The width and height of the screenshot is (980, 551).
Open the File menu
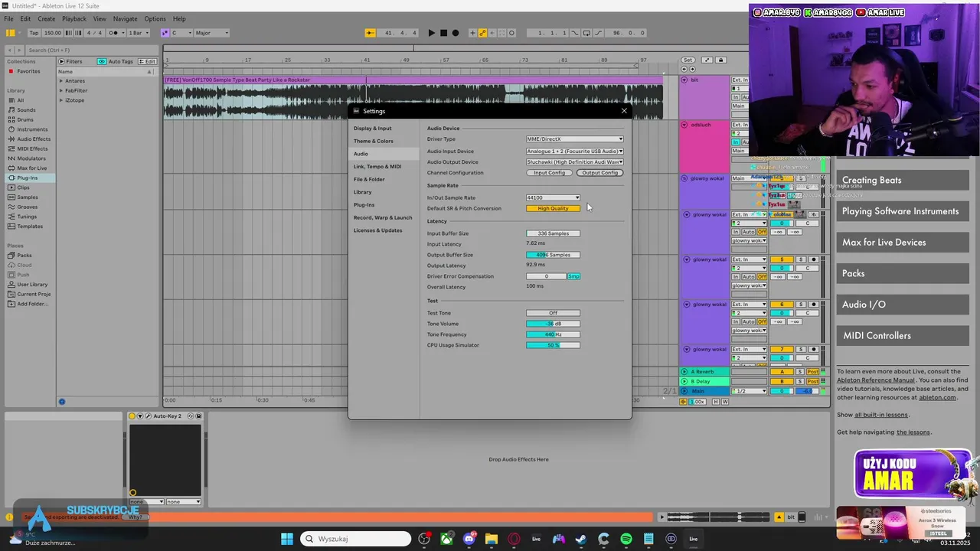[8, 18]
